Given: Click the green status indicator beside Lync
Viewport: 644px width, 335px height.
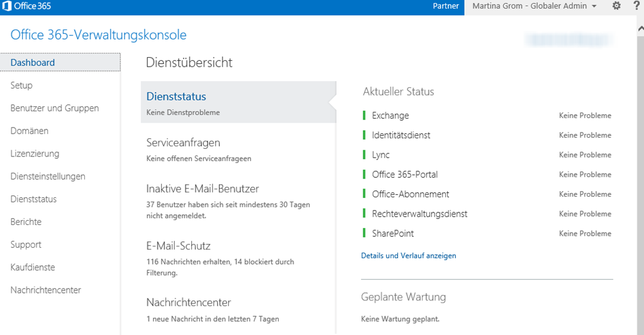Looking at the screenshot, I should click(364, 155).
